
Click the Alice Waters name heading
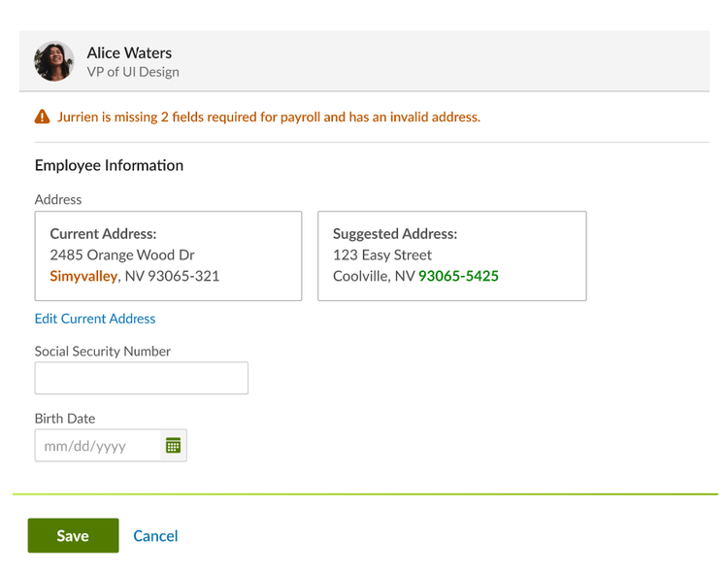point(129,53)
